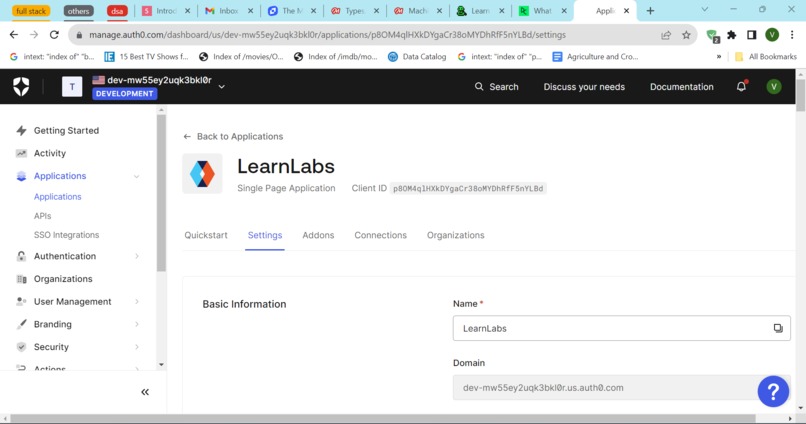This screenshot has width=806, height=424.
Task: Click the User Management people icon
Action: [21, 301]
